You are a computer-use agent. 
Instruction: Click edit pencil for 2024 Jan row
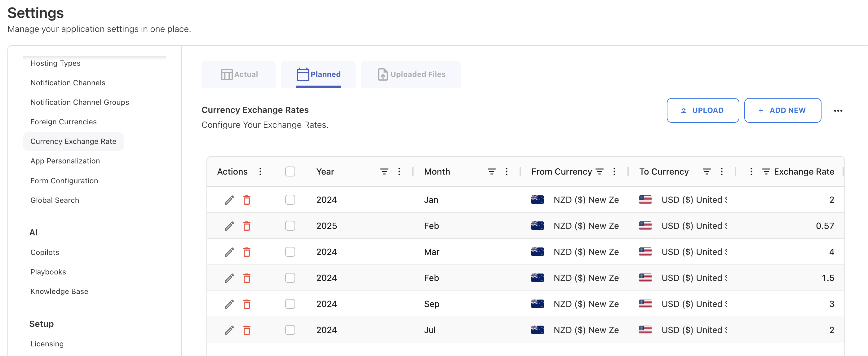[x=229, y=200]
